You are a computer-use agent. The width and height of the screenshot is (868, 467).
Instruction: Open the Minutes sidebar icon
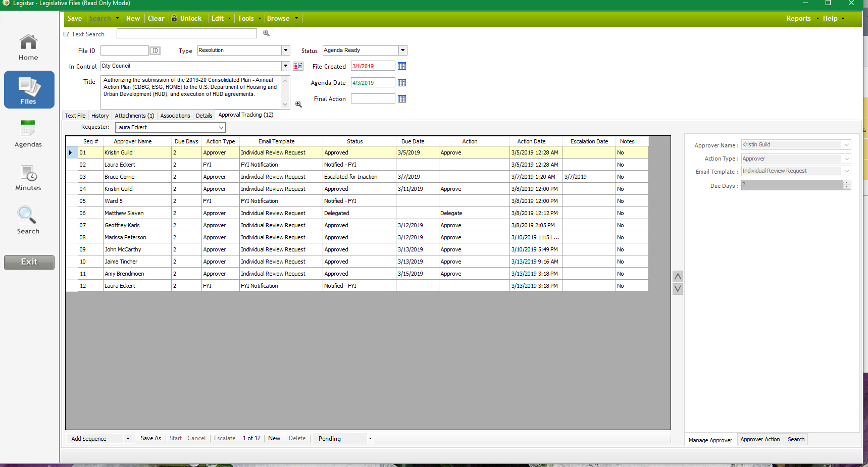[x=28, y=178]
